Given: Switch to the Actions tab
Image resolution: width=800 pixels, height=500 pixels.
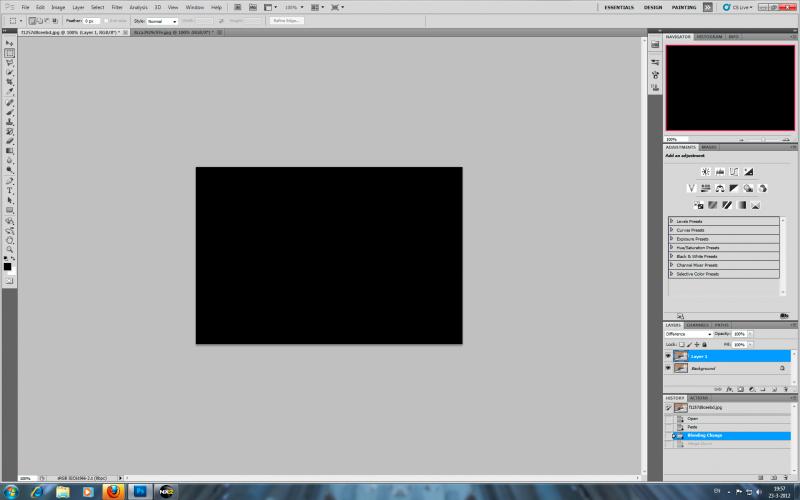Looking at the screenshot, I should click(x=698, y=398).
